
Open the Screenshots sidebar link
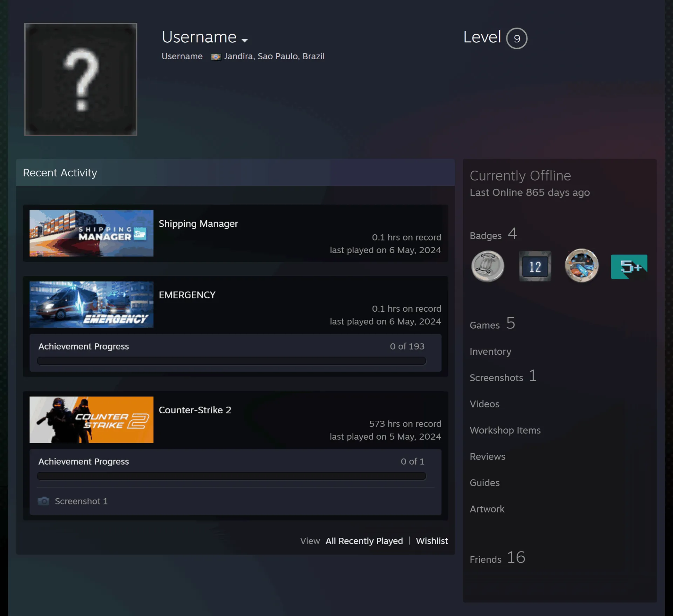coord(503,377)
